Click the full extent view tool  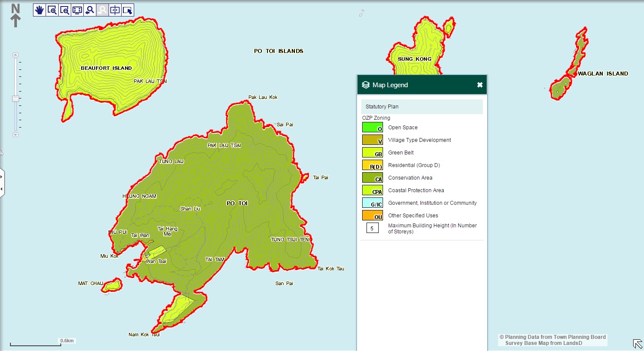tap(77, 10)
